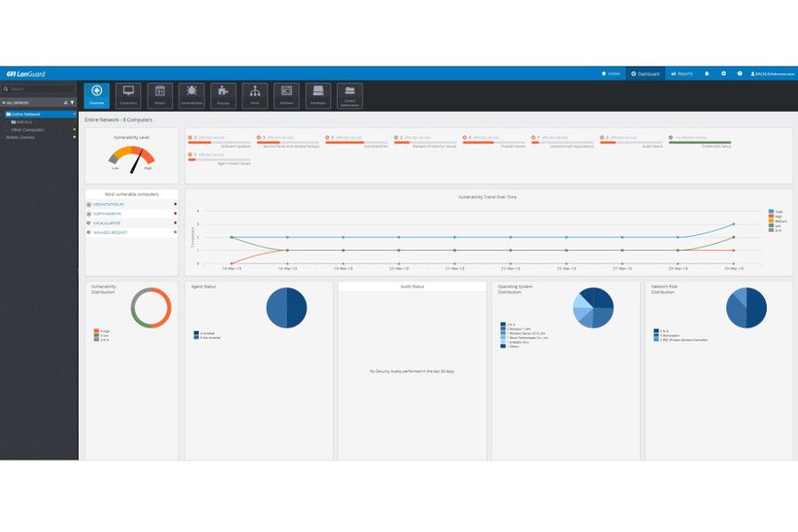Open the administrator account menu
The width and height of the screenshot is (798, 532).
click(x=771, y=74)
